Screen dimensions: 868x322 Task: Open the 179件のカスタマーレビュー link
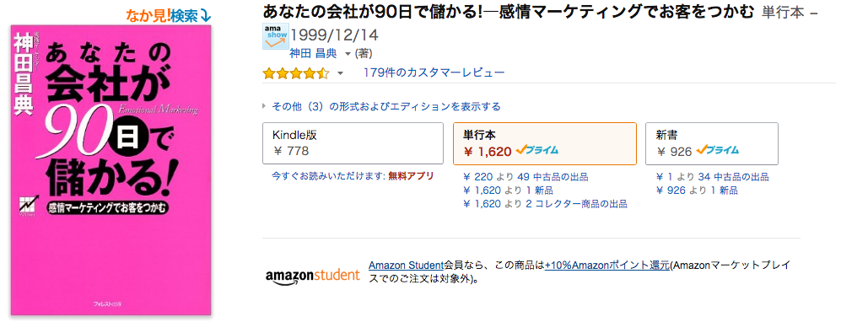tap(434, 72)
